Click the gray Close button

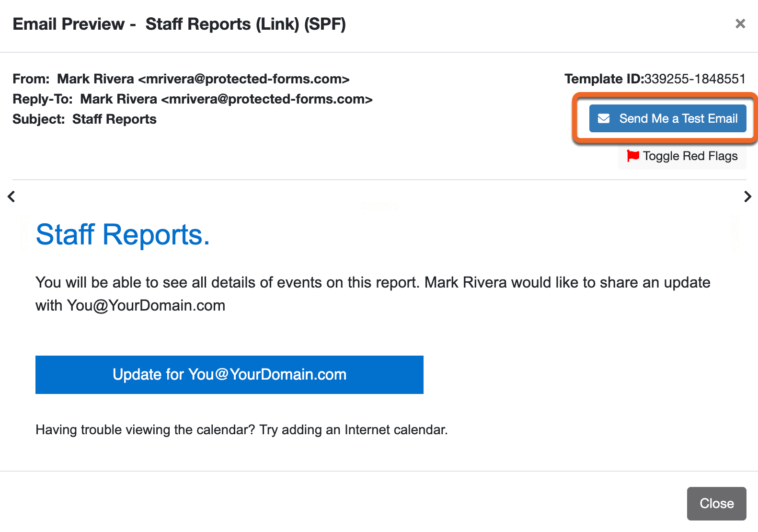click(x=716, y=503)
